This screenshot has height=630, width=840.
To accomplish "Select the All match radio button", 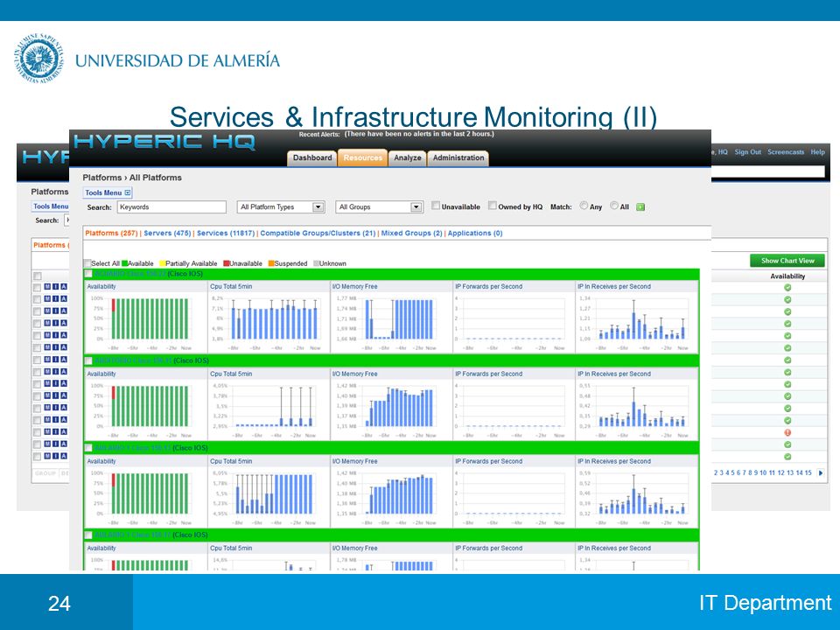I will [614, 206].
